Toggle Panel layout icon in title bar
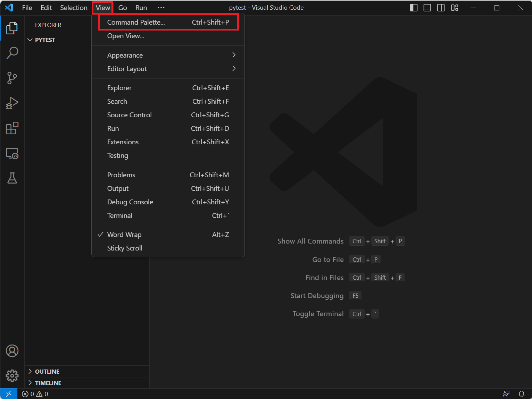The image size is (532, 399). click(x=427, y=8)
